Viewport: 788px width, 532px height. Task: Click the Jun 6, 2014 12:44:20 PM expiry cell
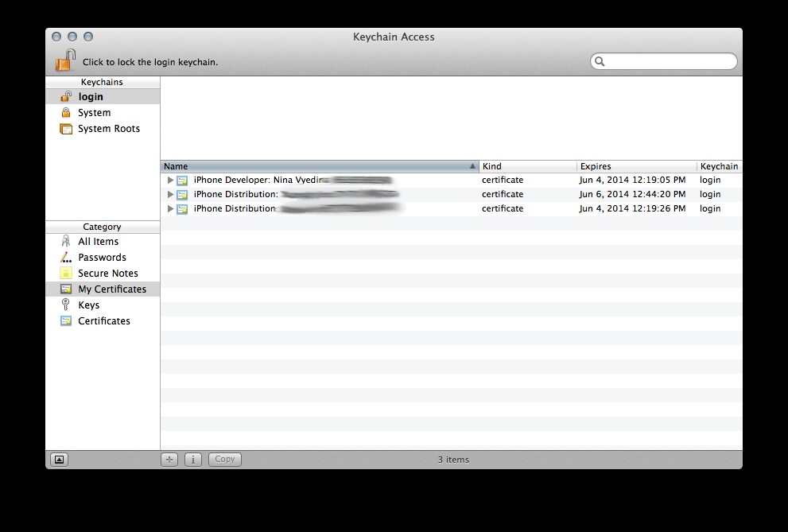[632, 194]
